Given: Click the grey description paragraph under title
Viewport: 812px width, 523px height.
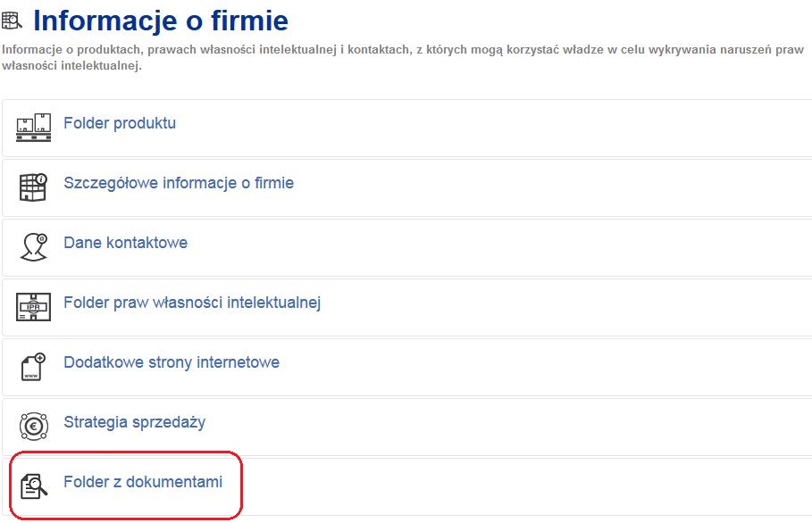Looking at the screenshot, I should point(403,57).
